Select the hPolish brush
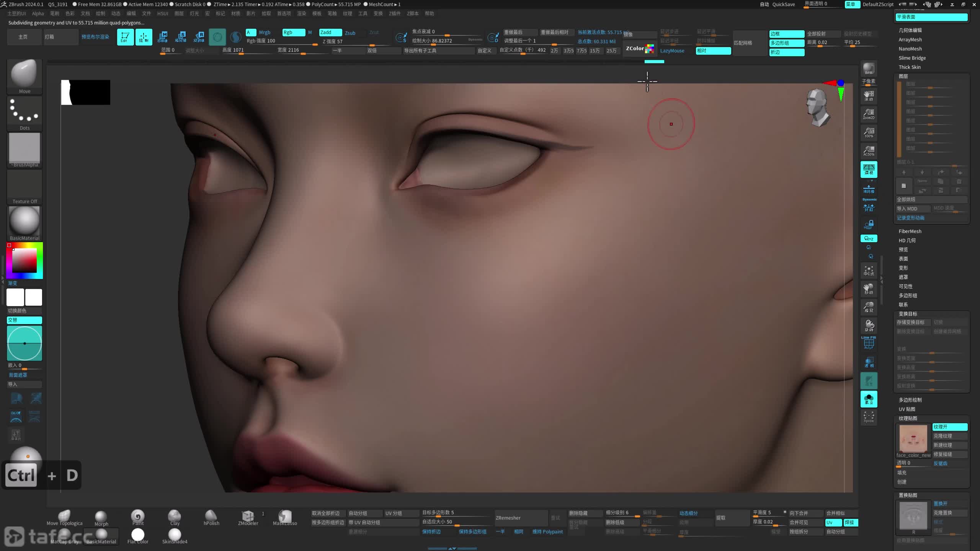Viewport: 980px width, 551px height. pyautogui.click(x=211, y=518)
